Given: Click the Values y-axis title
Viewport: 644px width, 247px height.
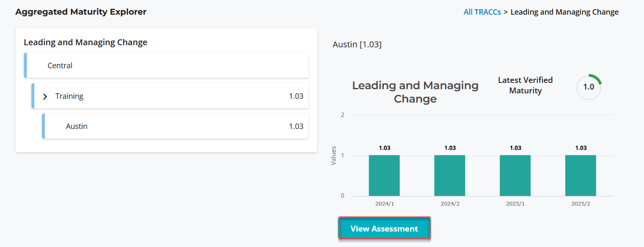Looking at the screenshot, I should click(x=334, y=155).
